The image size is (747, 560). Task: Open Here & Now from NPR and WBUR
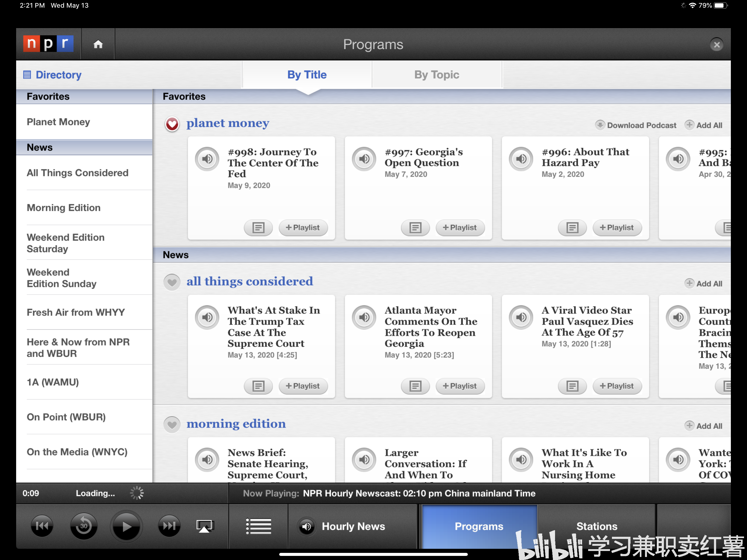point(84,348)
